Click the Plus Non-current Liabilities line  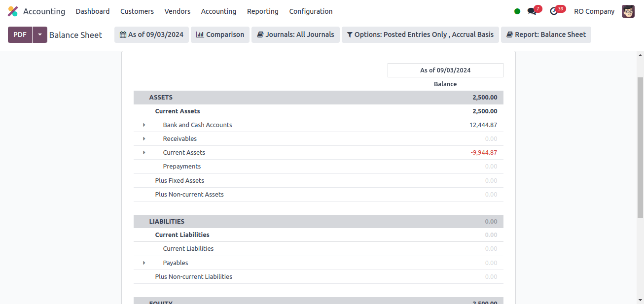point(319,277)
